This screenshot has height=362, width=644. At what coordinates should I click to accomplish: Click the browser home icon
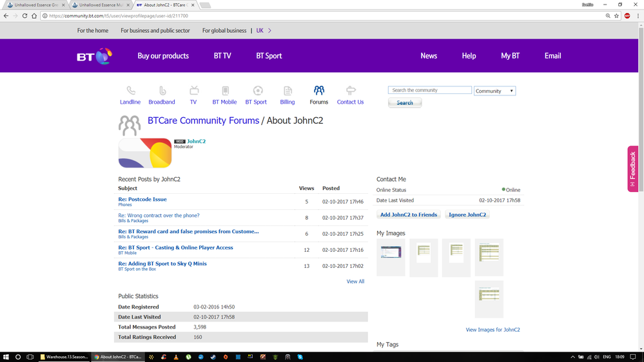pos(34,15)
